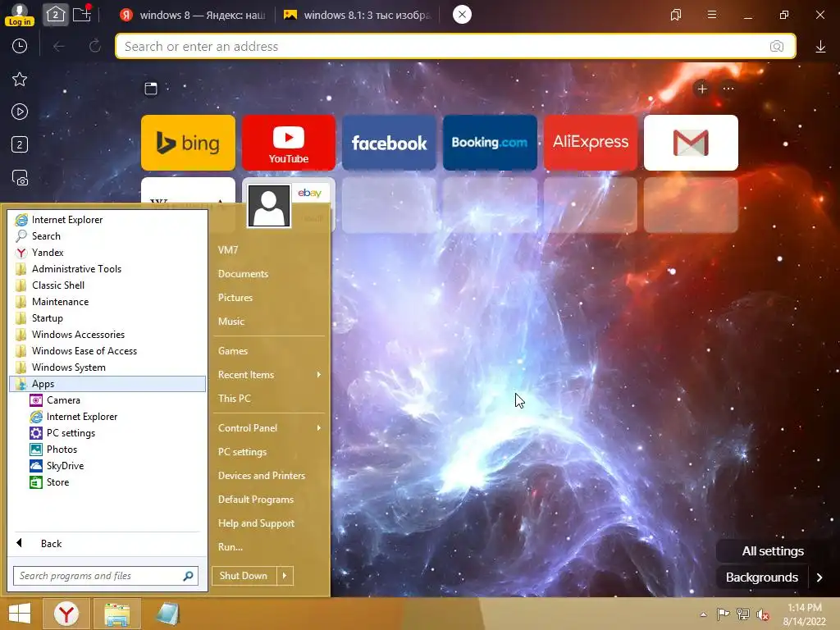The height and width of the screenshot is (630, 840).
Task: Click the Log in profile icon
Action: (x=20, y=15)
